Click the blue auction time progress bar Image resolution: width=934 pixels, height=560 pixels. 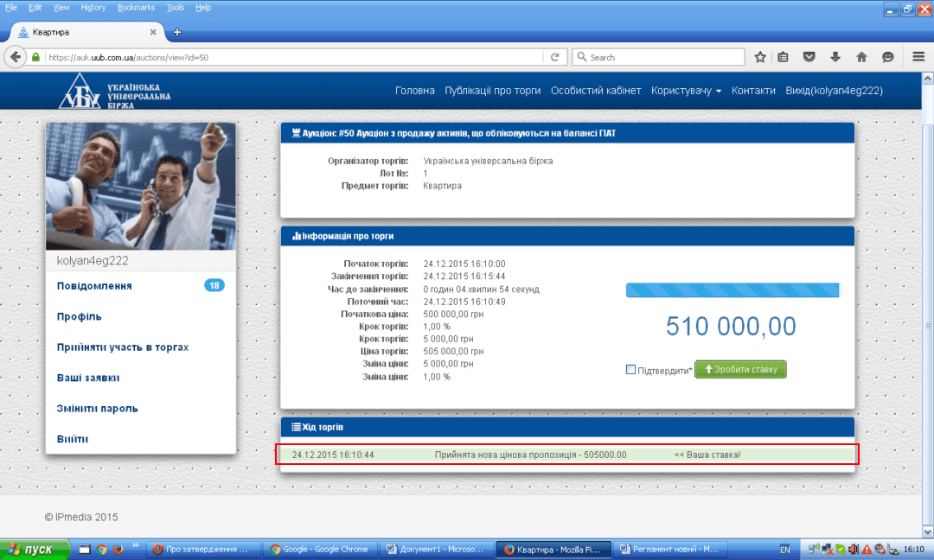click(x=732, y=290)
